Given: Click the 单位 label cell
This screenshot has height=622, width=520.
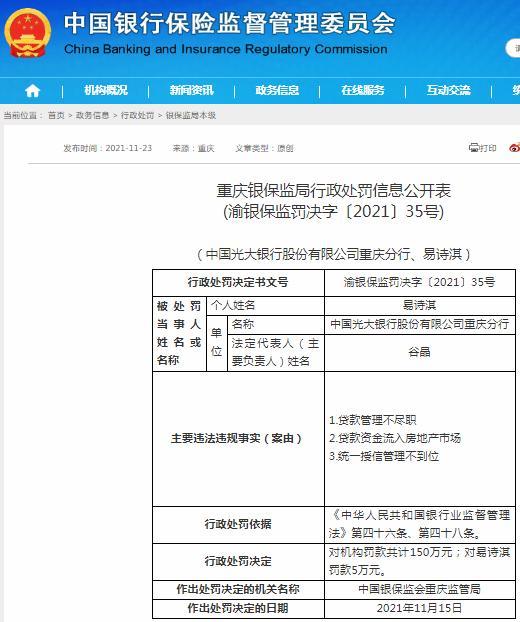Looking at the screenshot, I should click(217, 343).
